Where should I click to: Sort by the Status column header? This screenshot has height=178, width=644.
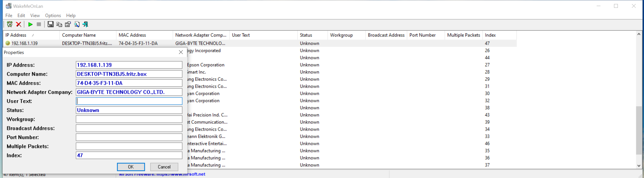(312, 35)
